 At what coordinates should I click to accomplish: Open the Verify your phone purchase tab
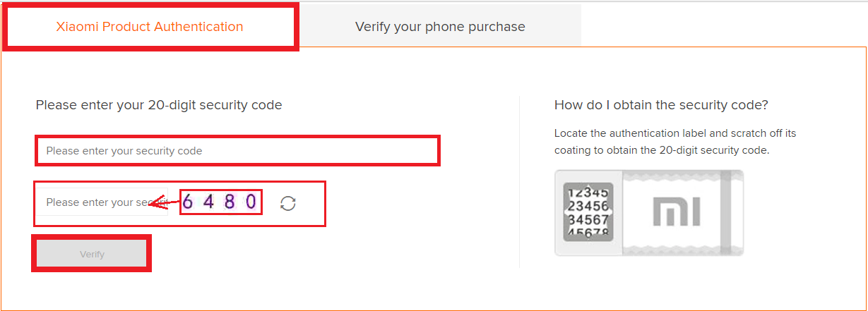pyautogui.click(x=440, y=27)
